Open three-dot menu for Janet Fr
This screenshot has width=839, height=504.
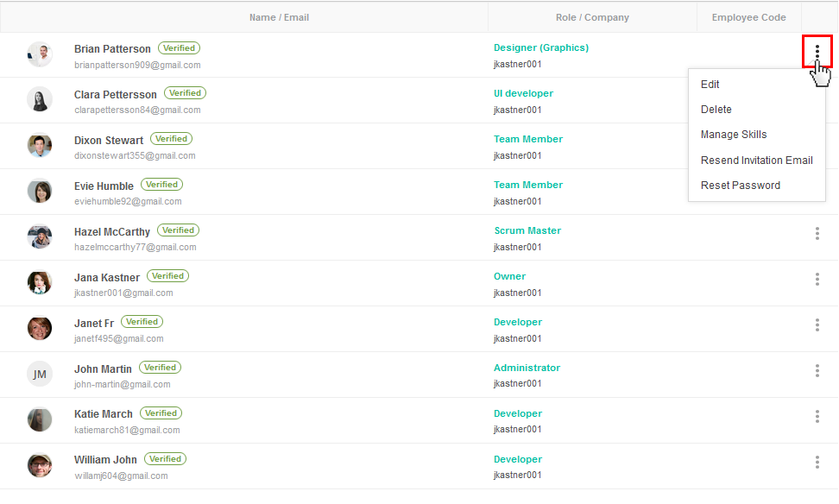point(817,324)
